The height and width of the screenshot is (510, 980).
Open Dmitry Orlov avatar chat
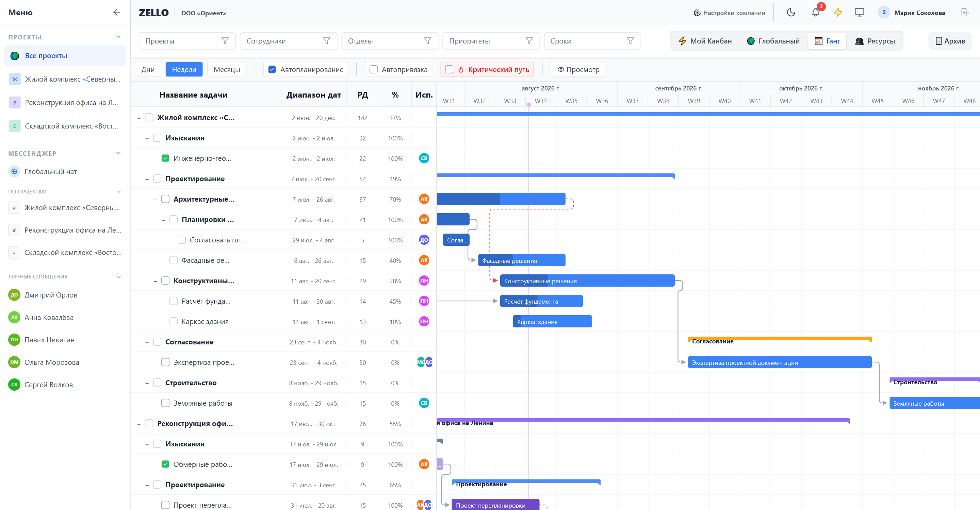(14, 295)
